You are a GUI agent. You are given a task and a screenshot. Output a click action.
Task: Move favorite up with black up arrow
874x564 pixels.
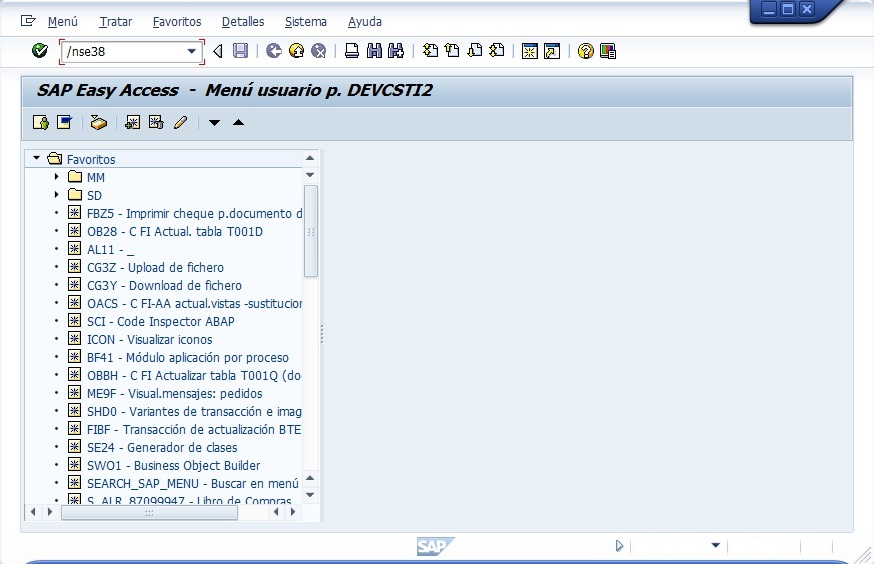[238, 122]
